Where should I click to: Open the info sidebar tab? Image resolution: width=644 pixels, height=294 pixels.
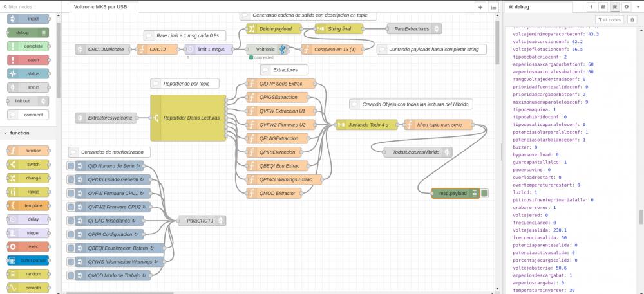592,7
